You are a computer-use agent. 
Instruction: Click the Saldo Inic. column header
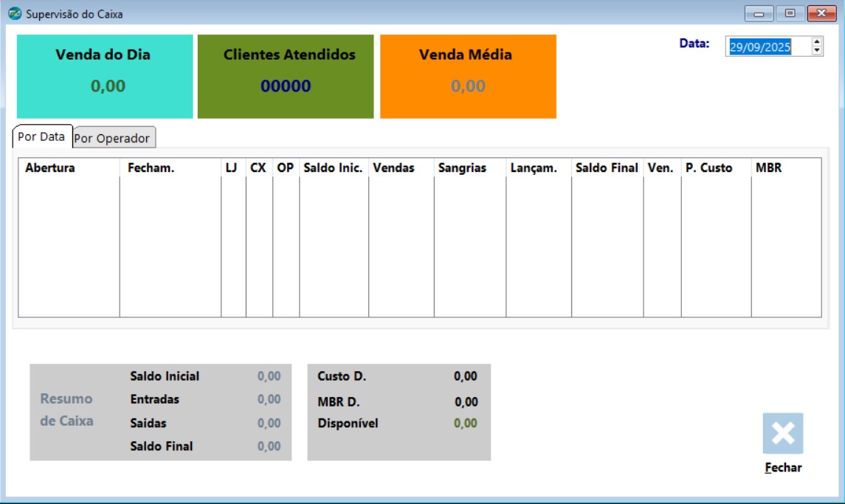click(x=333, y=168)
